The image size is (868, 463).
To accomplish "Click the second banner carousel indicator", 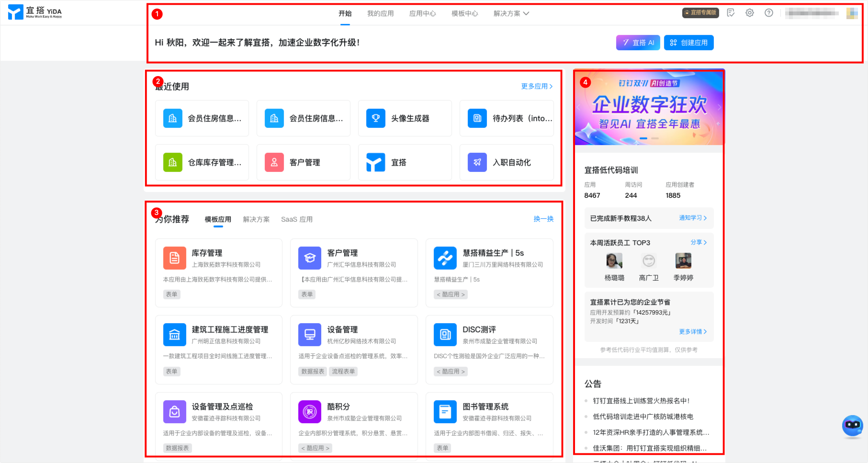I will click(x=655, y=138).
